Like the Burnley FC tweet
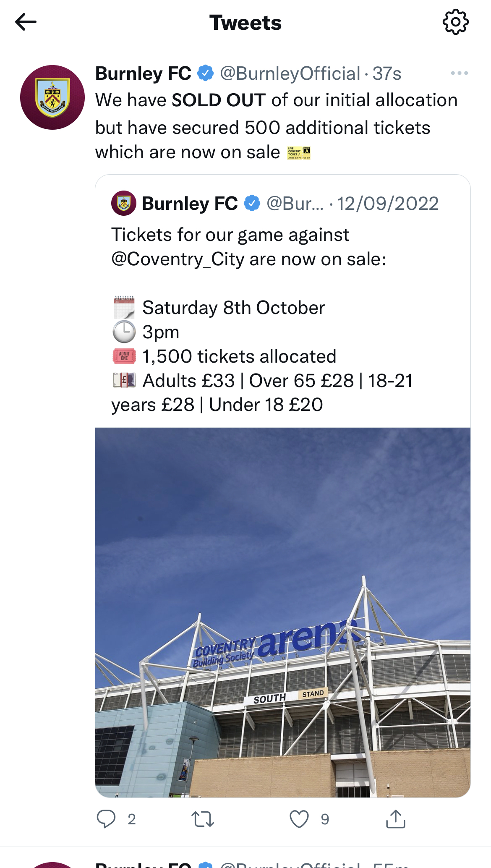The height and width of the screenshot is (868, 491). [x=299, y=818]
